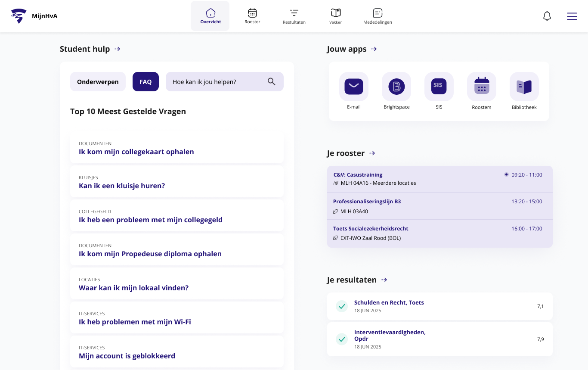Go to the Resultaten tab
This screenshot has height=370, width=588.
[294, 16]
